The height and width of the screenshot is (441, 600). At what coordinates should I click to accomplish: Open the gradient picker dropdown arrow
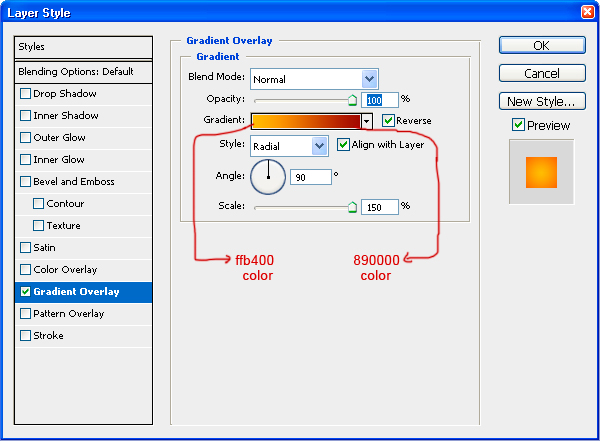pos(367,121)
